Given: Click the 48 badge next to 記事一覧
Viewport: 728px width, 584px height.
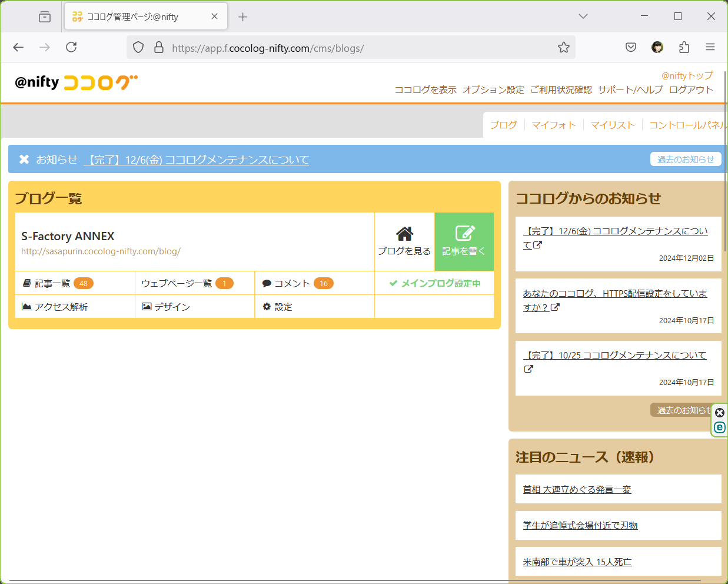Looking at the screenshot, I should pyautogui.click(x=84, y=283).
